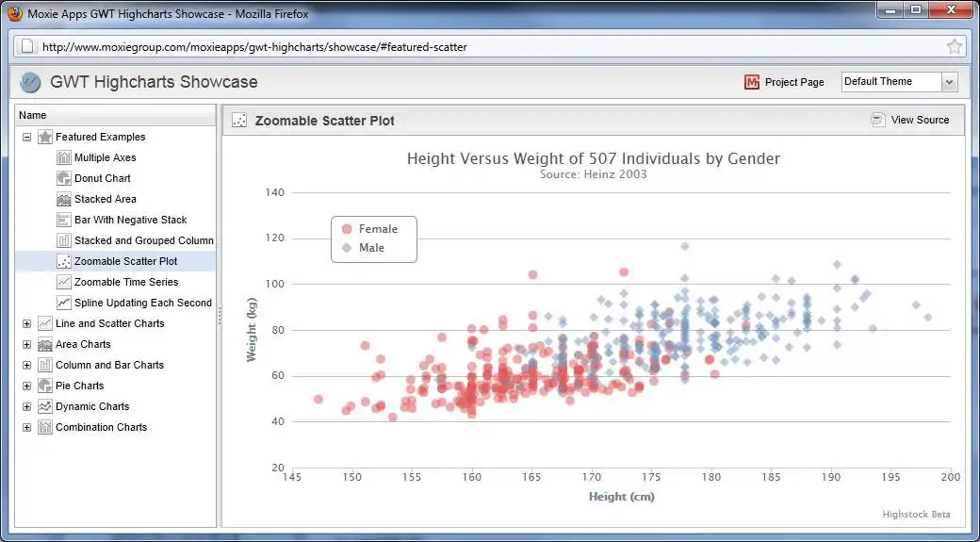Click the View Source button
The height and width of the screenshot is (542, 980).
point(910,120)
